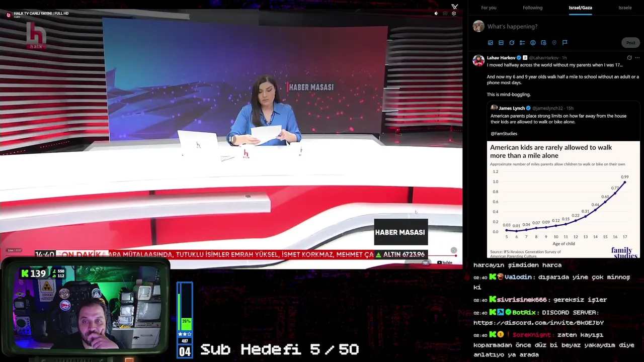The image size is (644, 362).
Task: Click the Sub Hedefi 5 / 50 text
Action: click(280, 349)
